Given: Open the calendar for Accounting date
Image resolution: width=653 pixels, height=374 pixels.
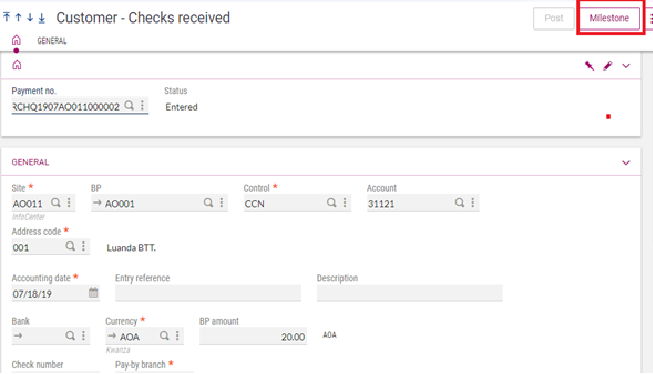Looking at the screenshot, I should [94, 293].
